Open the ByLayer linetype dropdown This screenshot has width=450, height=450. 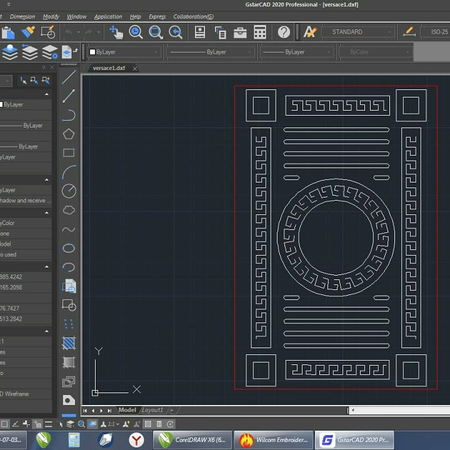pos(210,52)
